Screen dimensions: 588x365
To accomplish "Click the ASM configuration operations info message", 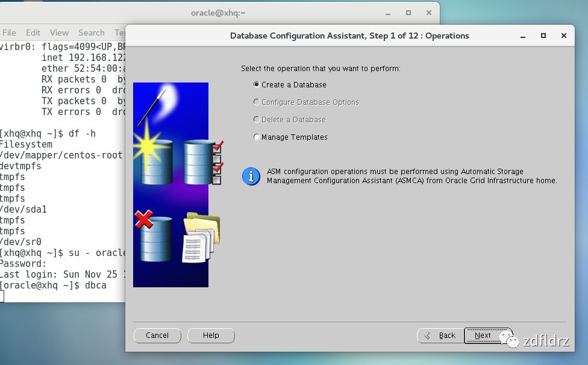I will pyautogui.click(x=411, y=176).
